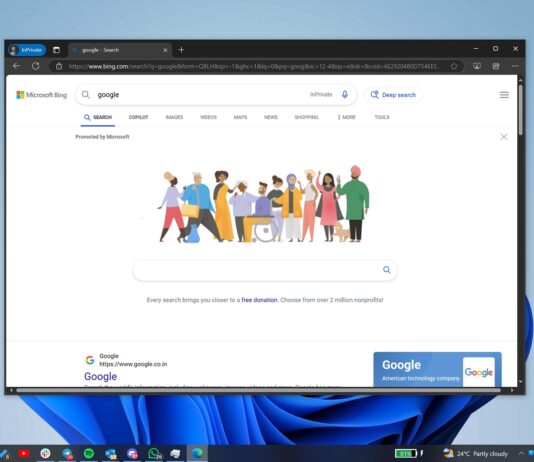This screenshot has width=534, height=462.
Task: Dismiss the promoted Microsoft banner
Action: point(504,137)
